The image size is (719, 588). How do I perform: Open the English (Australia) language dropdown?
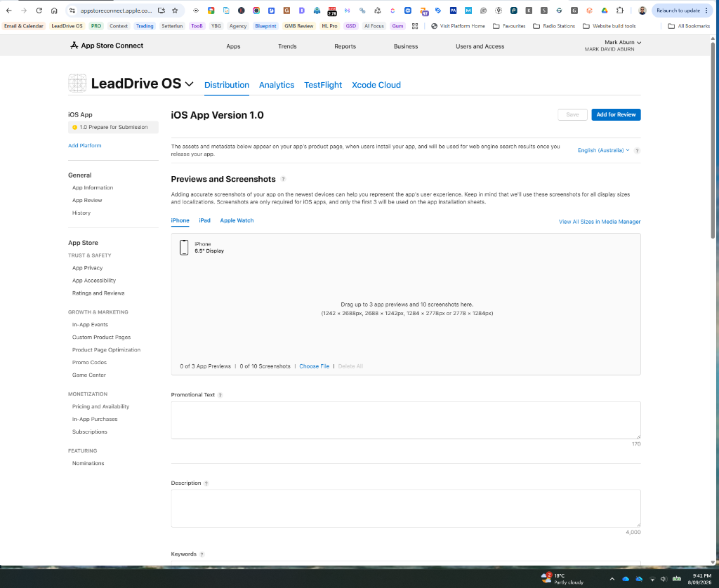click(x=603, y=150)
